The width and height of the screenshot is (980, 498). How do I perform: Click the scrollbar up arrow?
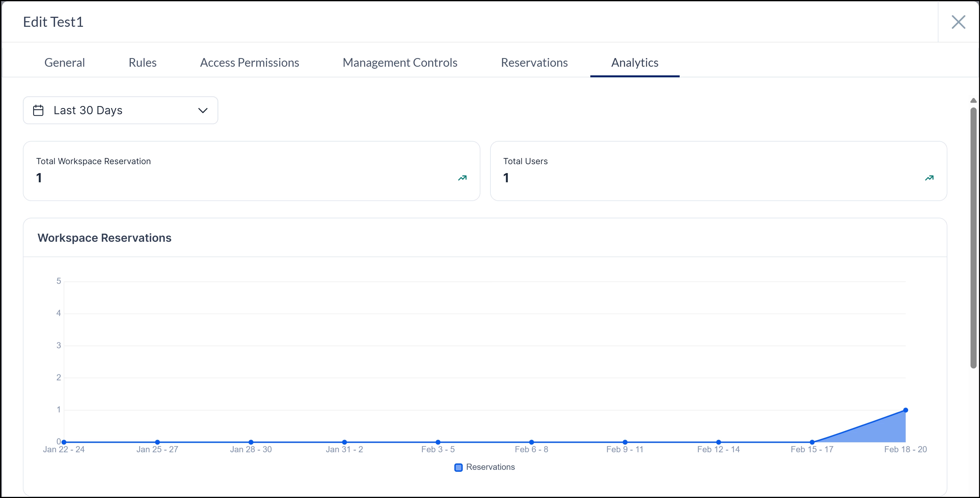click(x=973, y=100)
